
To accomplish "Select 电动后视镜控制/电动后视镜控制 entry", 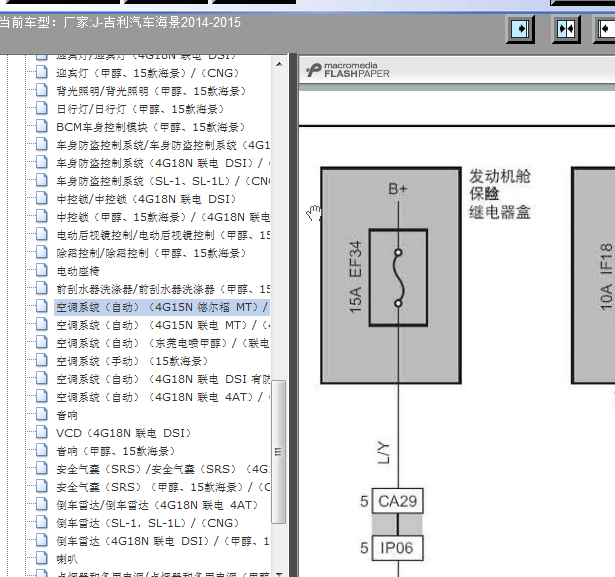I will click(163, 236).
